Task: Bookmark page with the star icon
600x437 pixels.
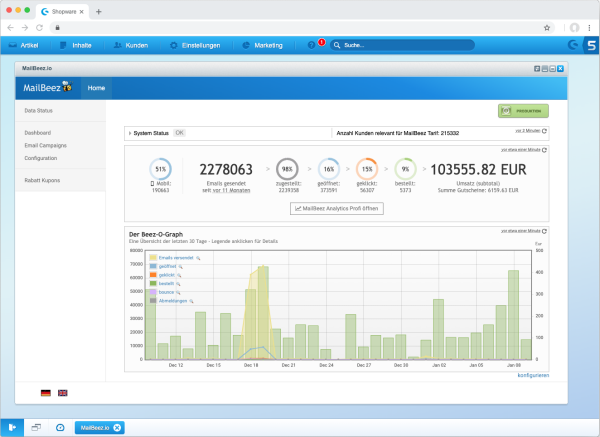Action: [547, 28]
